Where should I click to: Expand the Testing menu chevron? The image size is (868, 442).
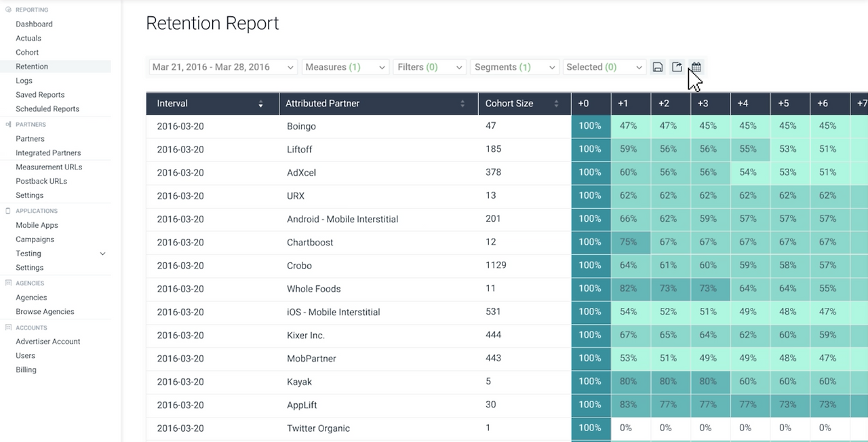[x=103, y=254]
